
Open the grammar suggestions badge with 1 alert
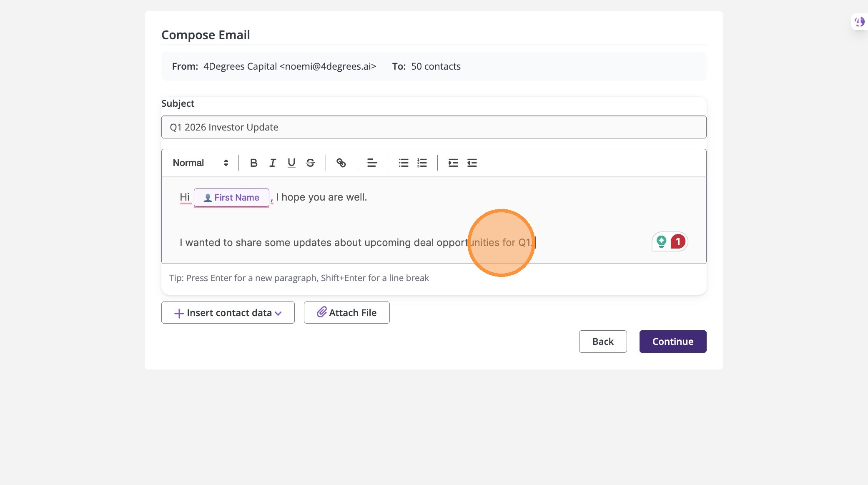677,241
